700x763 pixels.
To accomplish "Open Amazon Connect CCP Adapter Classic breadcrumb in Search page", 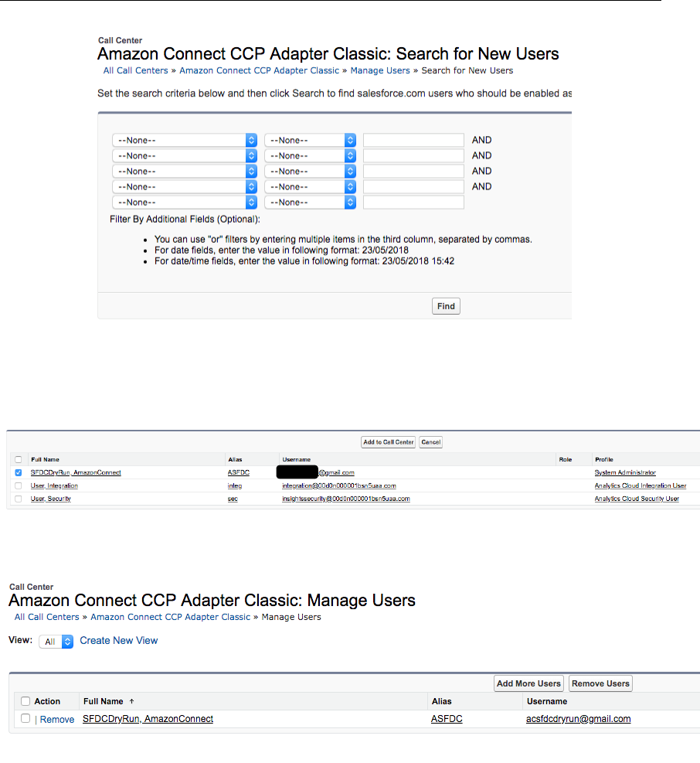I will point(260,70).
